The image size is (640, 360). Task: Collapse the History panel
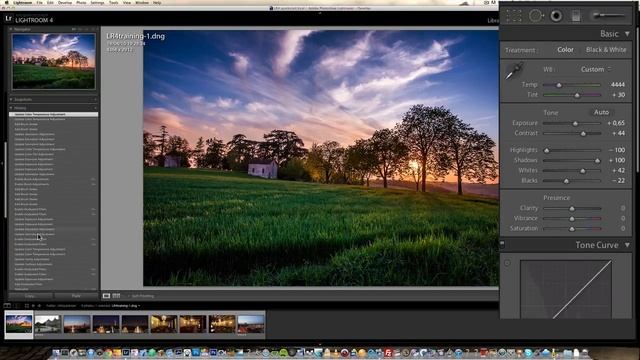coord(11,108)
